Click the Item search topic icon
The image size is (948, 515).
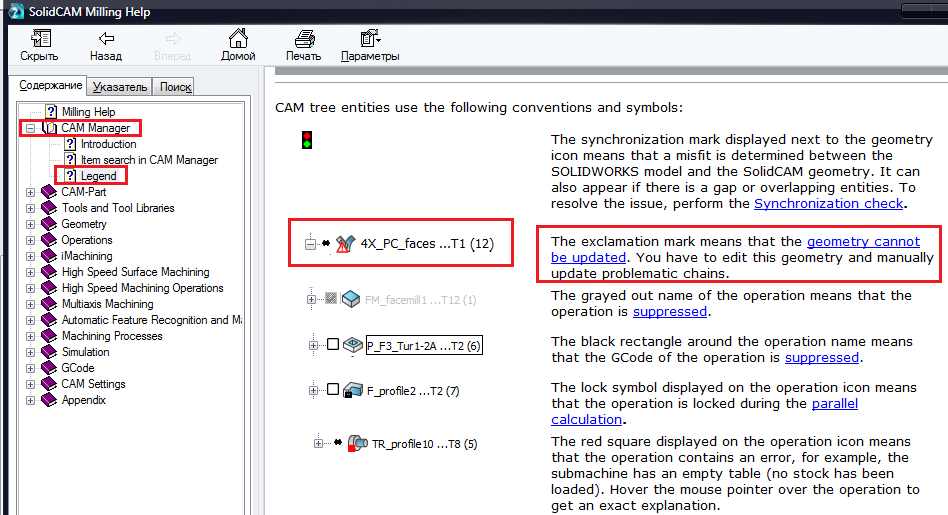pyautogui.click(x=71, y=160)
